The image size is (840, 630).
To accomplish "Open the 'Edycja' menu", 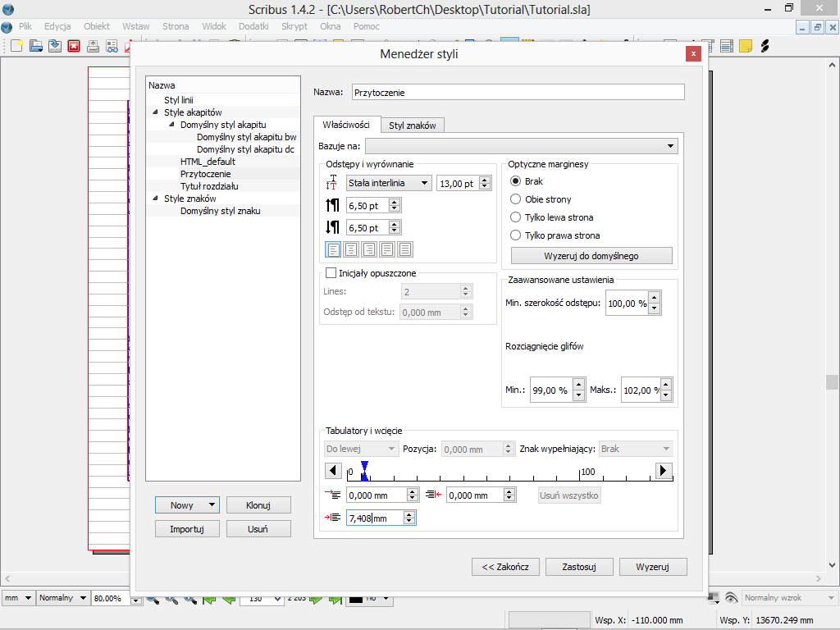I will [x=57, y=26].
